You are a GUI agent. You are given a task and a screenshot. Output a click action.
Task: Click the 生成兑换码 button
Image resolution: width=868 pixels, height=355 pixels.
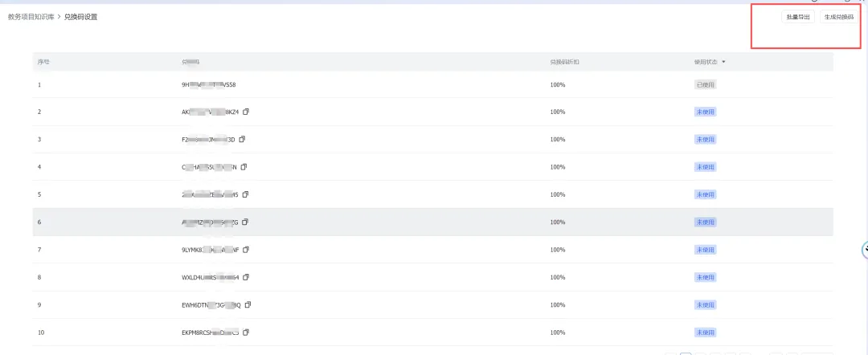(838, 17)
